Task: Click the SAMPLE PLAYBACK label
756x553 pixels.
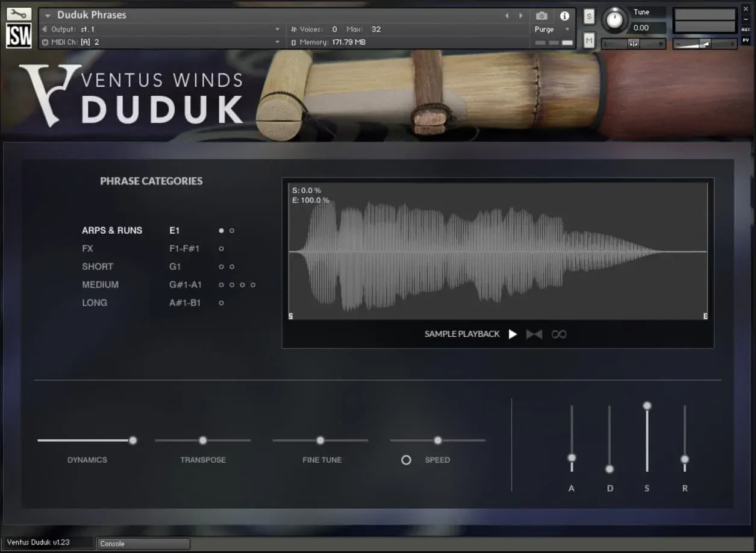Action: click(462, 334)
